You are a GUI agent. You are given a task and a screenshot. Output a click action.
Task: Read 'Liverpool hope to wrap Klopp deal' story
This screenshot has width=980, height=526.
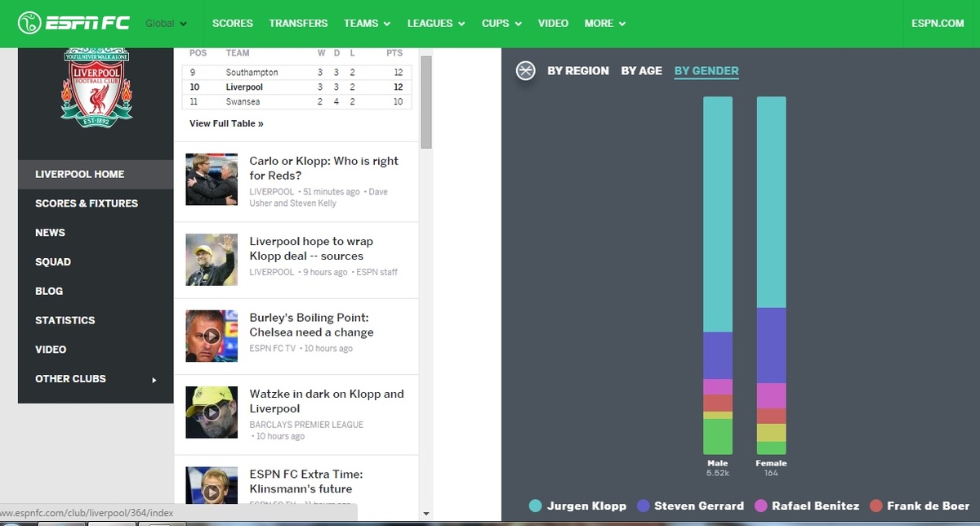[x=311, y=248]
